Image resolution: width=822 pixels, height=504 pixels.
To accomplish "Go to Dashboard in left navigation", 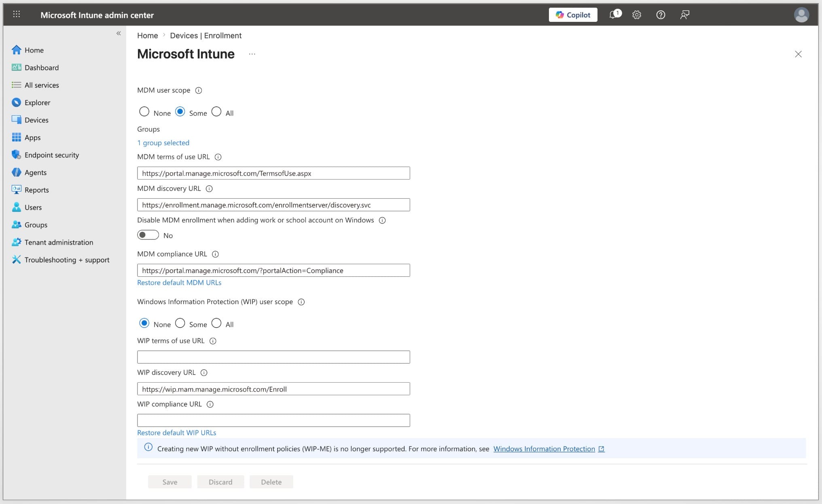I will pos(42,68).
